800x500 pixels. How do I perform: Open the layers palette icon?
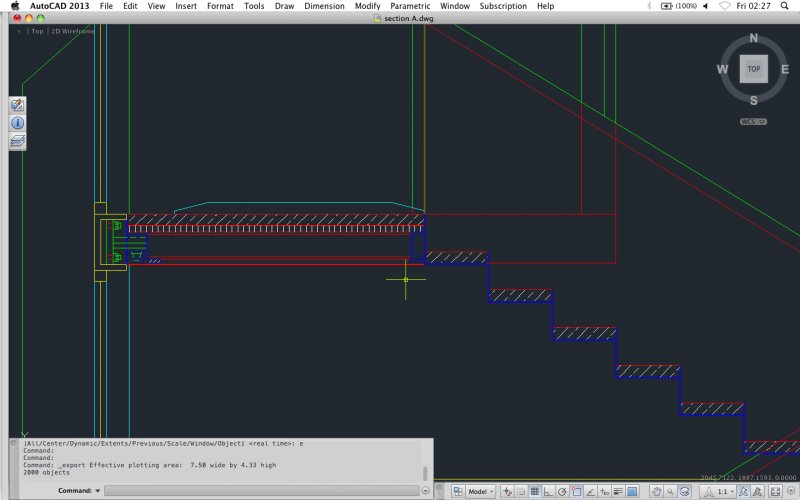coord(17,142)
